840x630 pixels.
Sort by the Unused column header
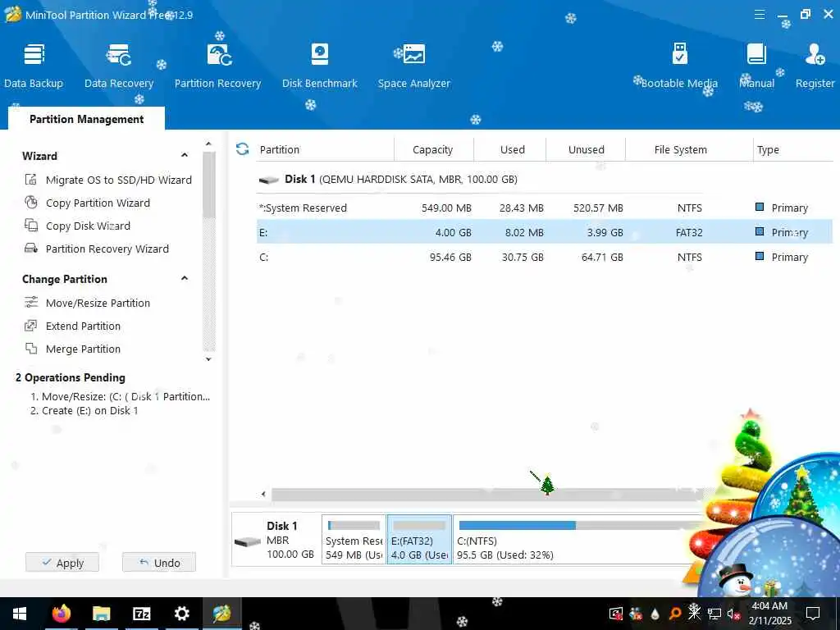(x=586, y=149)
